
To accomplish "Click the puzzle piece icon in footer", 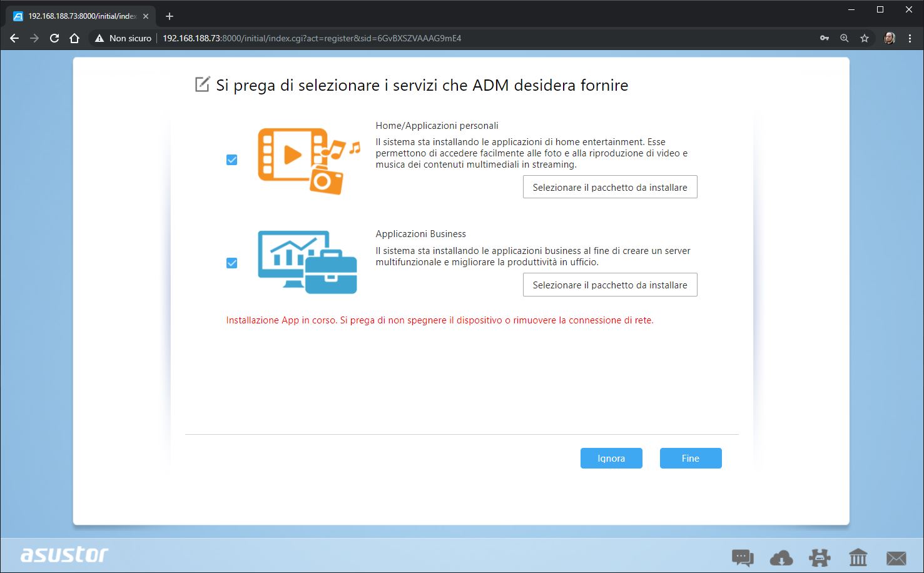I will [820, 557].
